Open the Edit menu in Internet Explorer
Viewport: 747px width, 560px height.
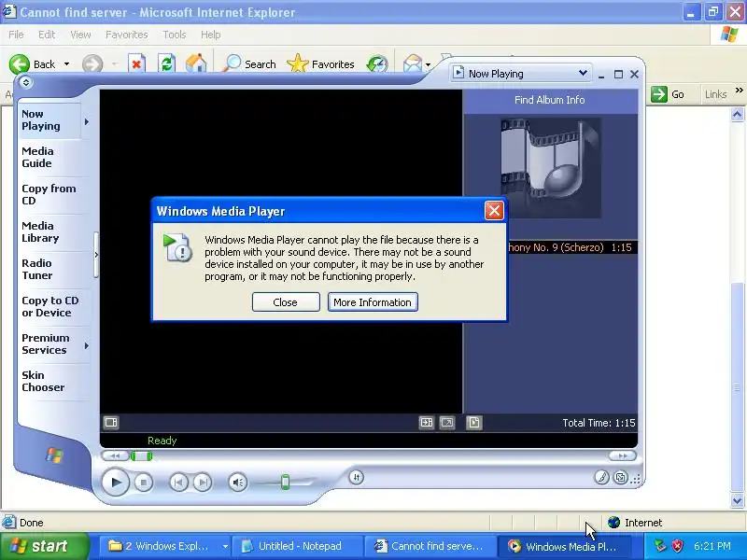tap(46, 35)
